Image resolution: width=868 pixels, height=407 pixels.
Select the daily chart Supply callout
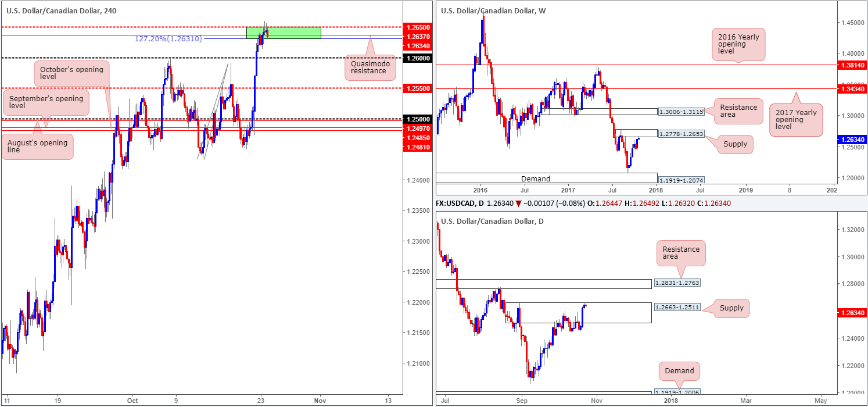731,308
